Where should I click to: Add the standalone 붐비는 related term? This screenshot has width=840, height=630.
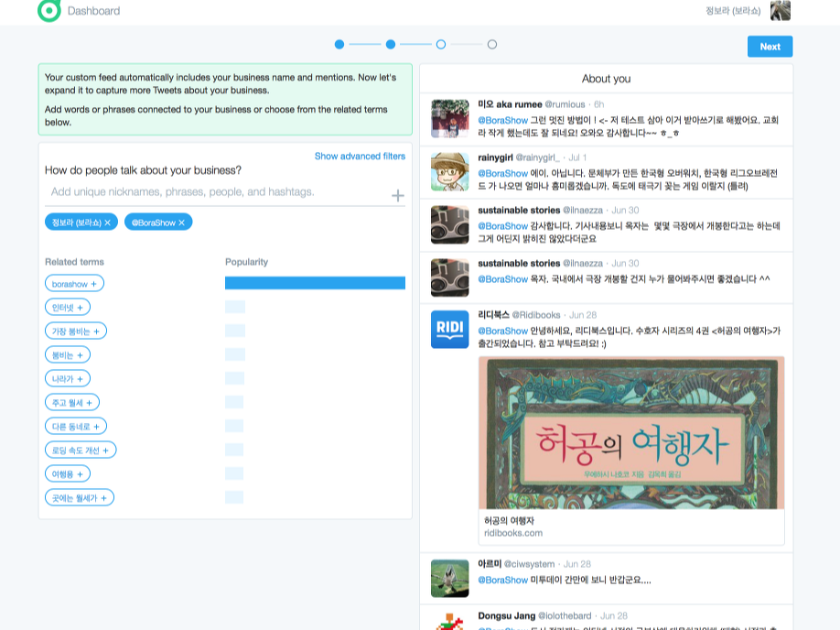68,355
